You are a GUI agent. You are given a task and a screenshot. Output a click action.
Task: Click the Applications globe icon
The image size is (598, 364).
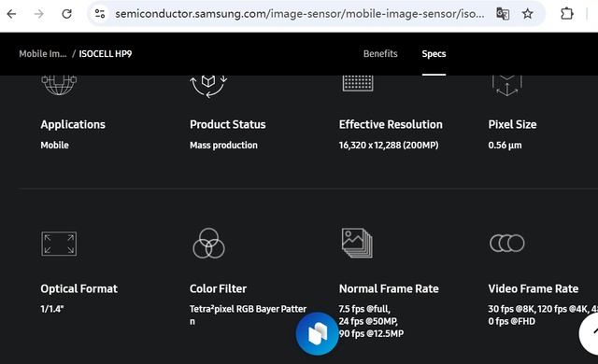pos(59,85)
